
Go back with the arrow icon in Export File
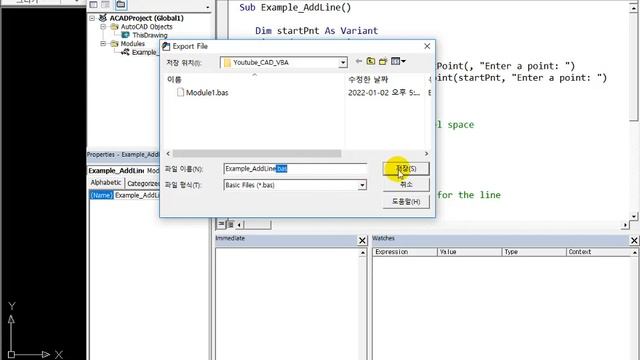pos(358,61)
